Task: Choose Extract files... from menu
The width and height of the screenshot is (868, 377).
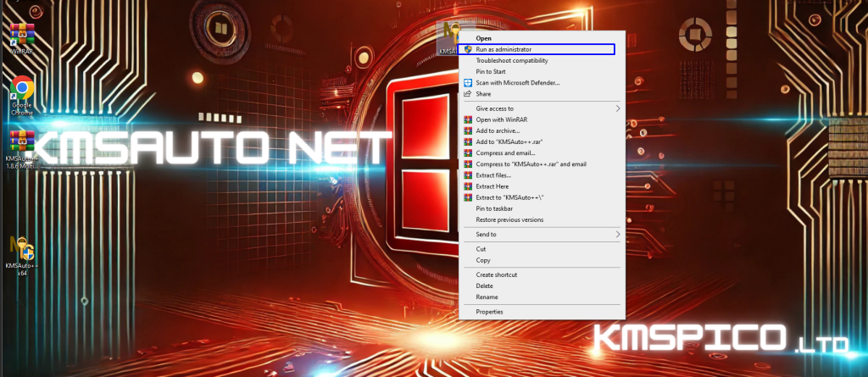Action: click(493, 175)
